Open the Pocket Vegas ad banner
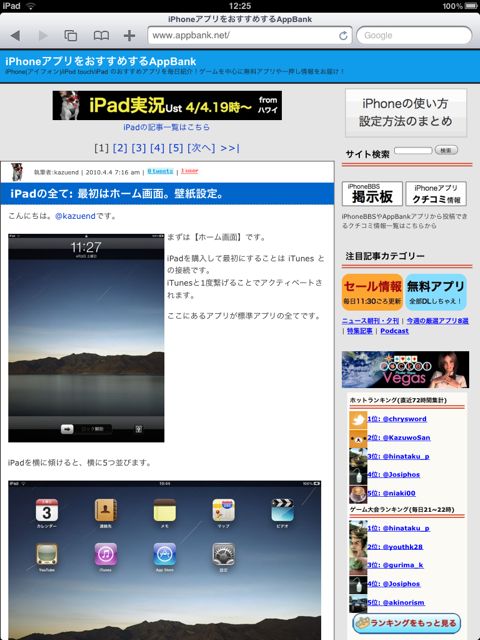 click(x=405, y=369)
